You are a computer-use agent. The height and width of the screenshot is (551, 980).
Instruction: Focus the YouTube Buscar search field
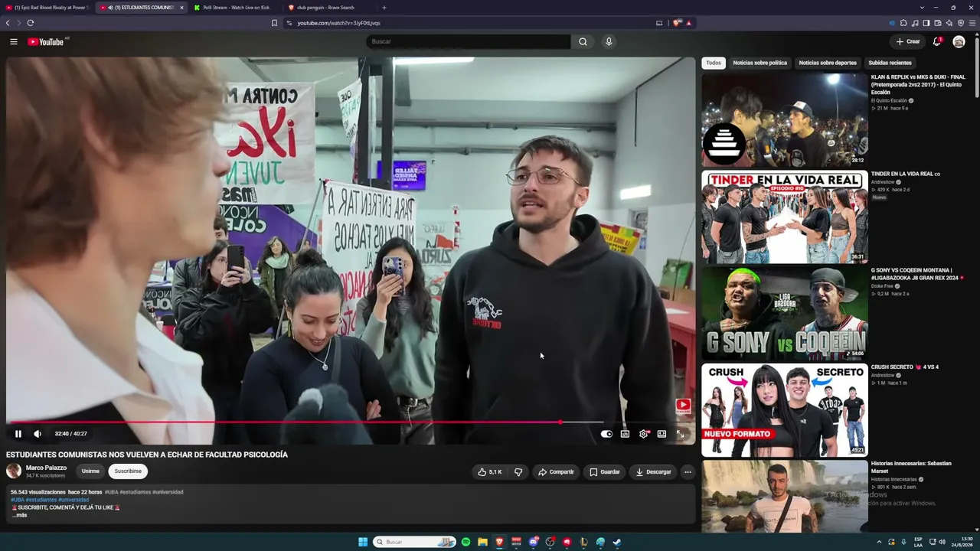(x=469, y=41)
